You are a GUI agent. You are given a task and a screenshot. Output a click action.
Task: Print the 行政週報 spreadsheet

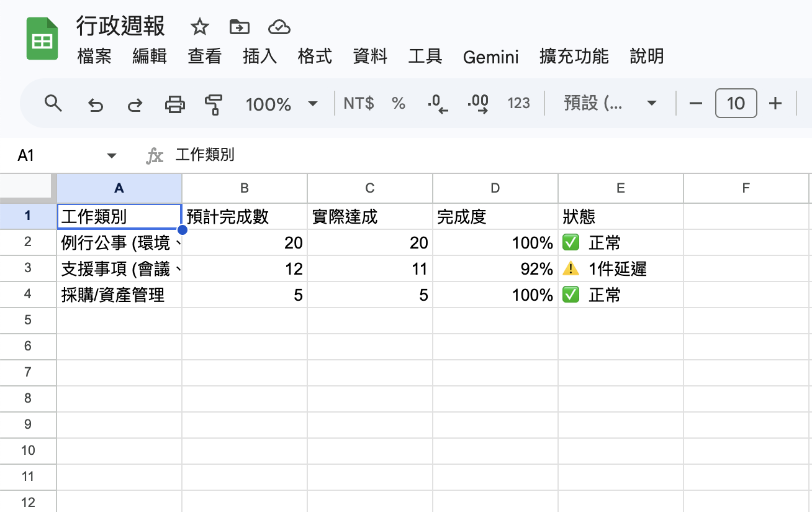[174, 104]
